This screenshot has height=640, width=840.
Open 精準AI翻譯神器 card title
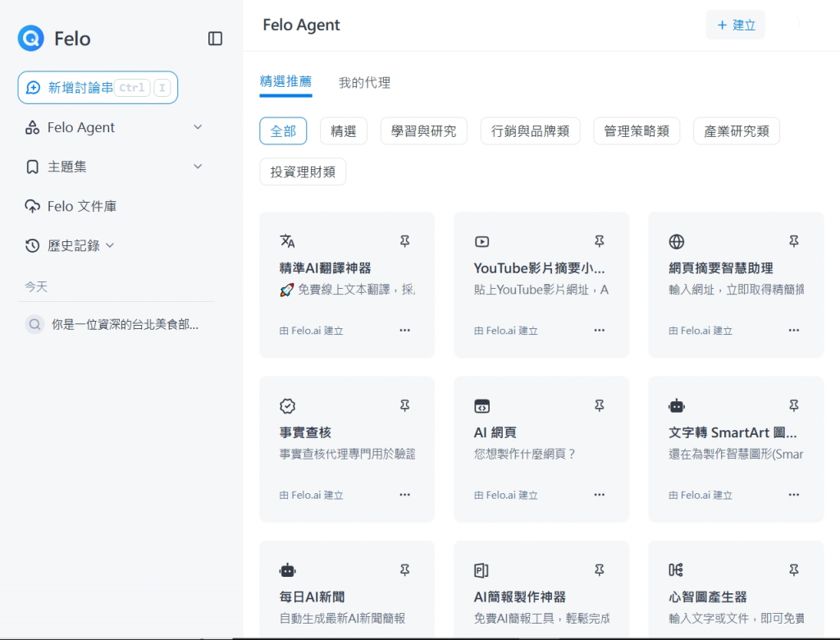click(325, 268)
